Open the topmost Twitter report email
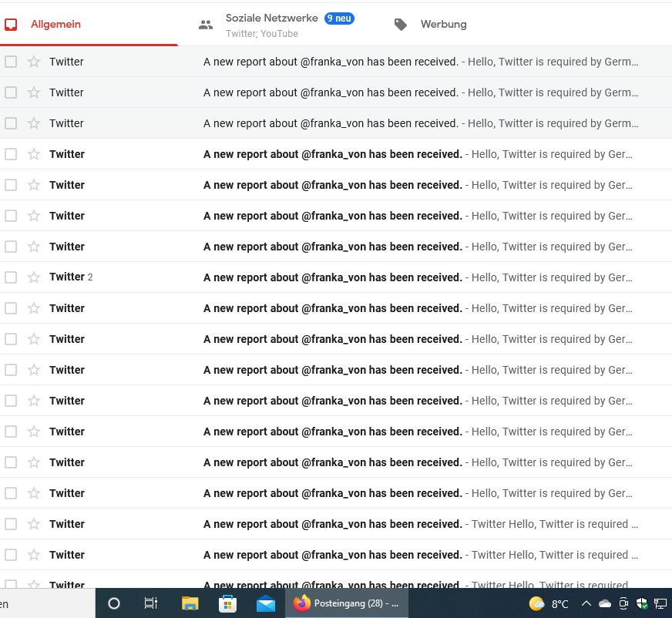This screenshot has width=672, height=618. 336,62
